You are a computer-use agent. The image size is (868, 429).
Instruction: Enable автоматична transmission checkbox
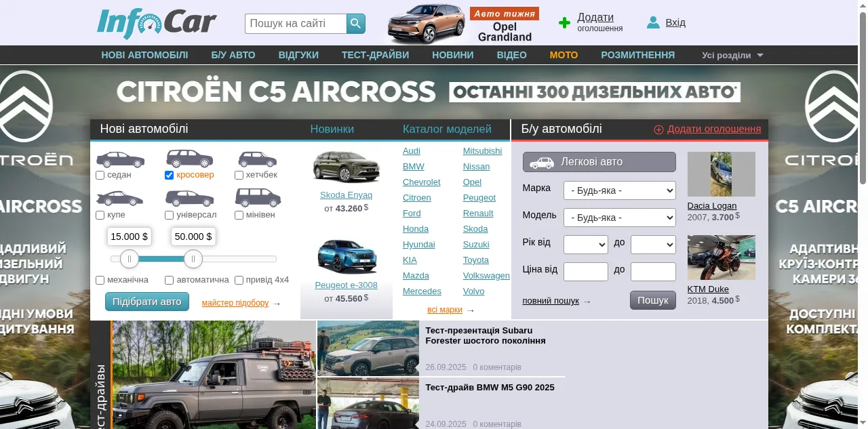(x=170, y=280)
